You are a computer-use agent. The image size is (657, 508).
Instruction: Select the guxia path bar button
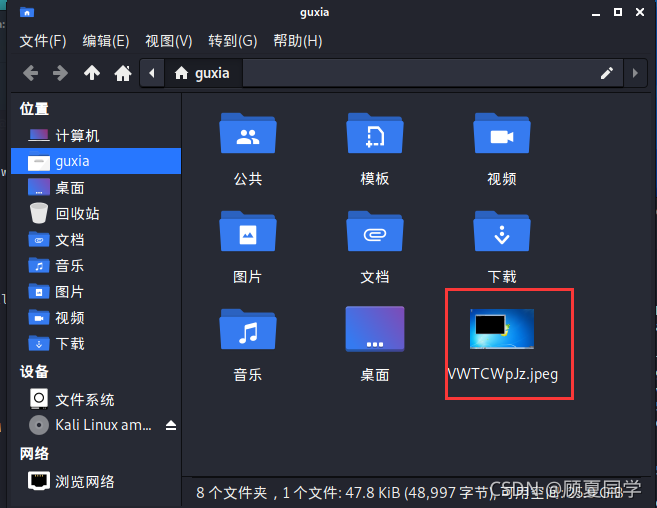[x=203, y=73]
